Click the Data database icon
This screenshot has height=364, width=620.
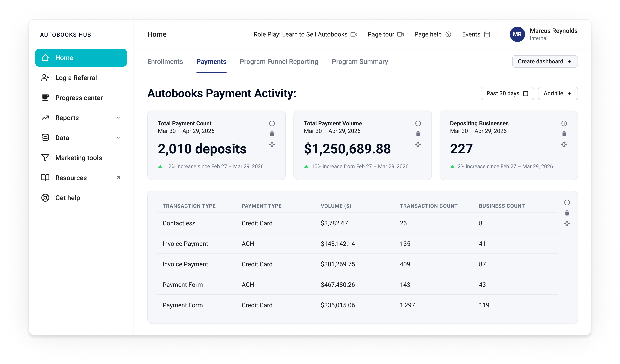coord(45,138)
